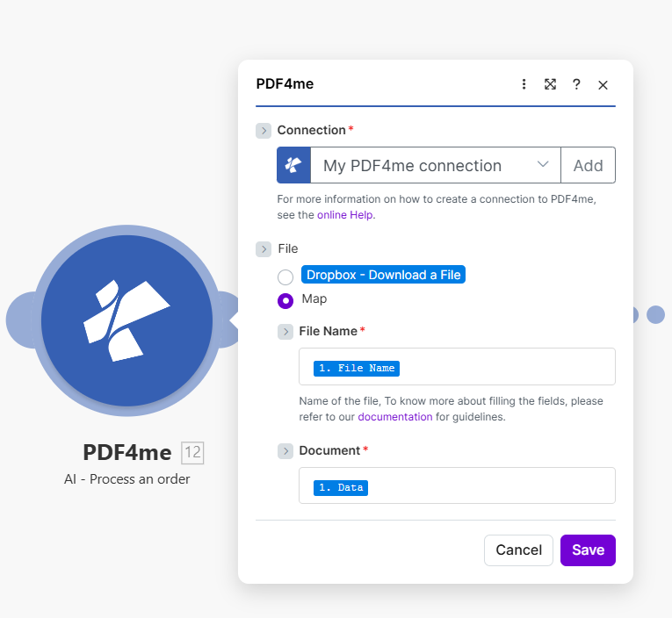Open the documentation link
This screenshot has height=618, width=672.
tap(395, 417)
